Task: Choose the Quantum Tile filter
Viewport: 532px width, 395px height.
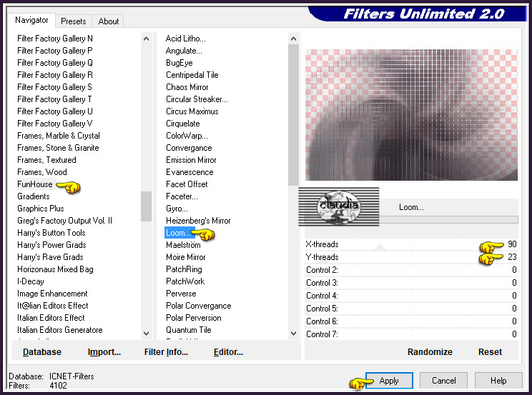Action: pos(189,330)
